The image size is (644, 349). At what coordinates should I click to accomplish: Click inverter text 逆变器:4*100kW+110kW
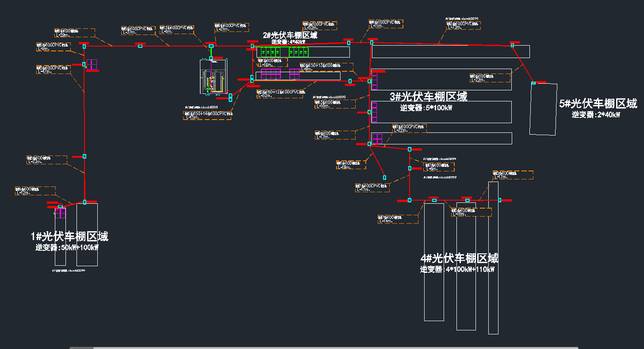coord(457,269)
